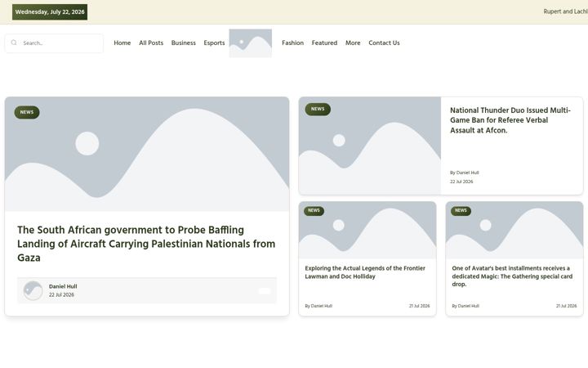Click NEWS tag on South African article
The width and height of the screenshot is (588, 368).
27,112
